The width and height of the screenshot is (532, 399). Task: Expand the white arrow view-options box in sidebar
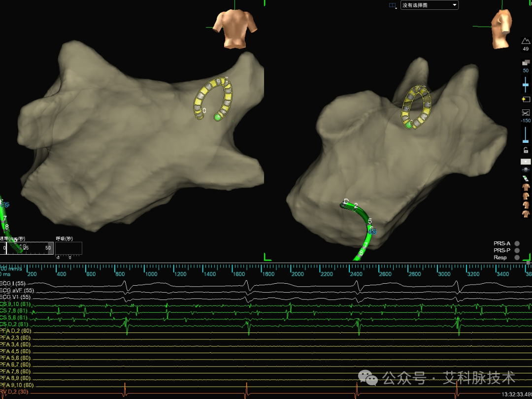click(526, 162)
